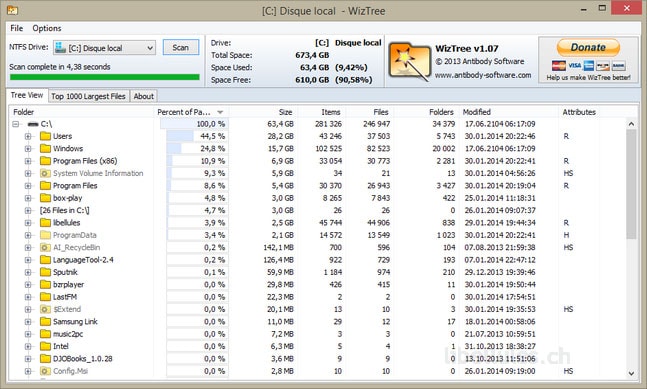Click the ProgramData faded folder icon
647x389 pixels.
pos(45,235)
